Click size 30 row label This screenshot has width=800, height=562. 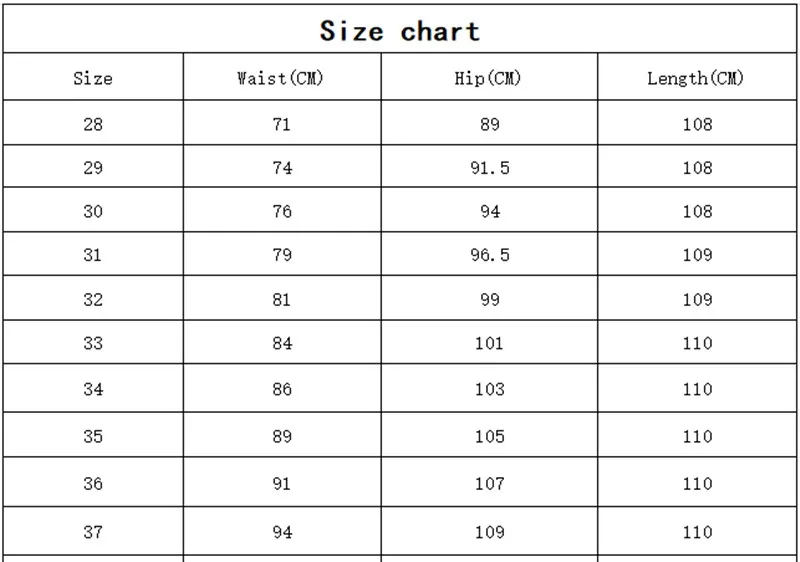[x=93, y=211]
